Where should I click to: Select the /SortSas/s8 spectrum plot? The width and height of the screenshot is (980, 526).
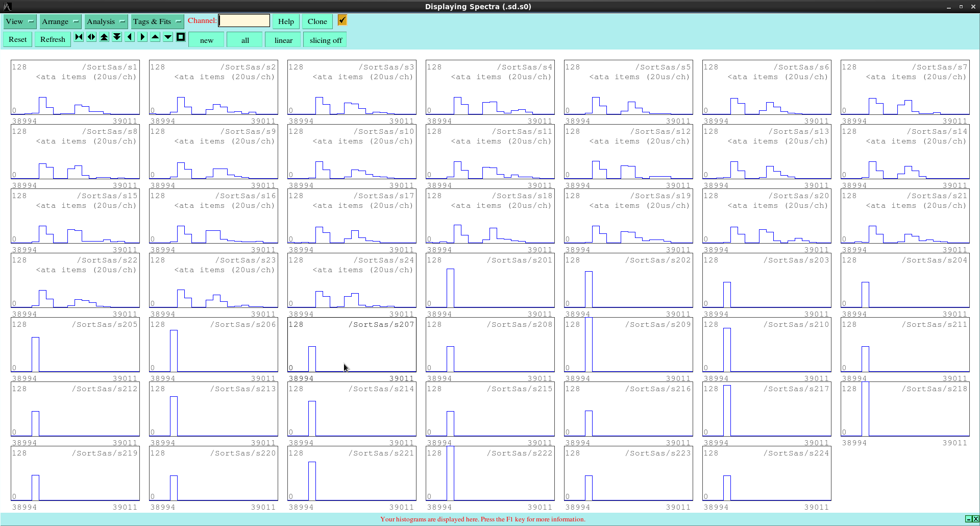(75, 152)
